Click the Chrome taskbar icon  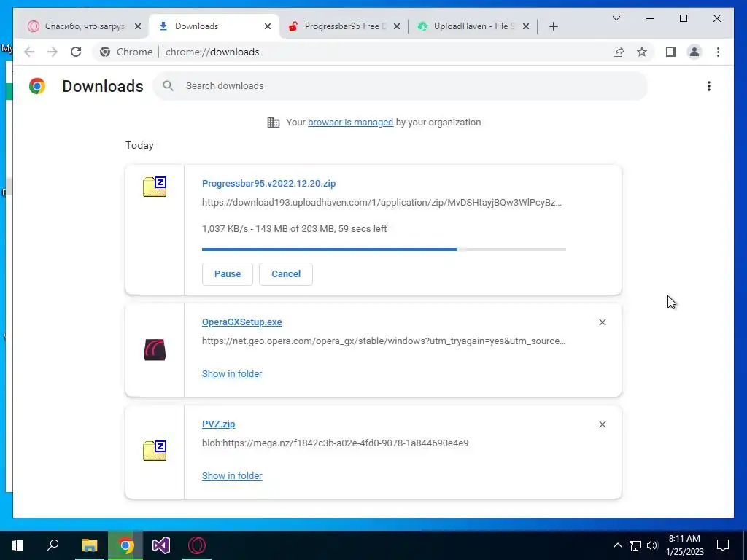125,545
